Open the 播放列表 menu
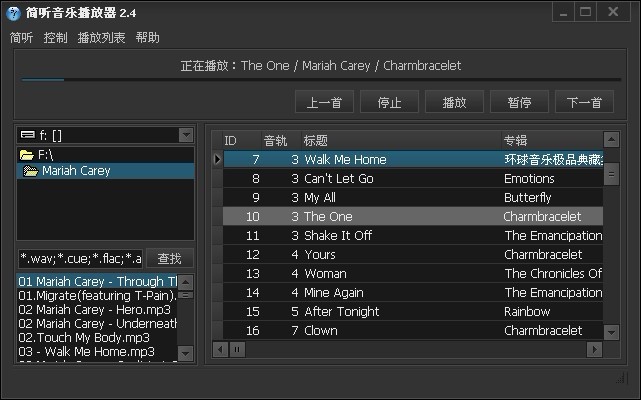This screenshot has width=641, height=400. pos(101,38)
